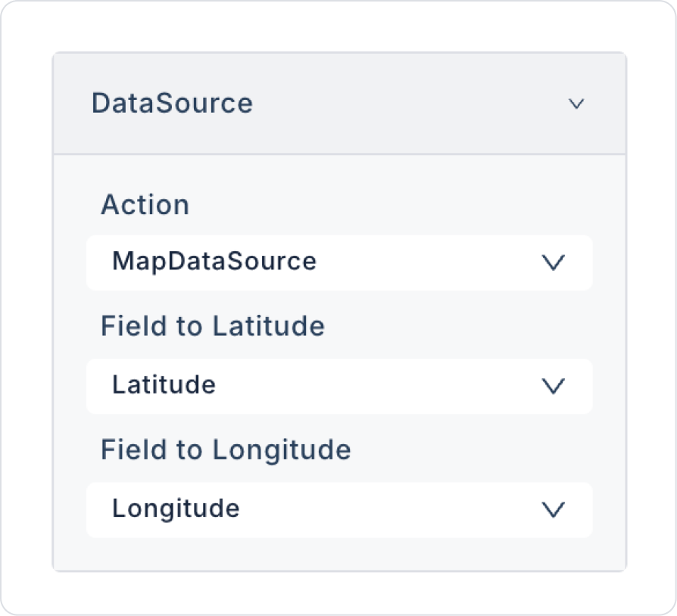Click the chevron icon in the Longitude field

554,510
